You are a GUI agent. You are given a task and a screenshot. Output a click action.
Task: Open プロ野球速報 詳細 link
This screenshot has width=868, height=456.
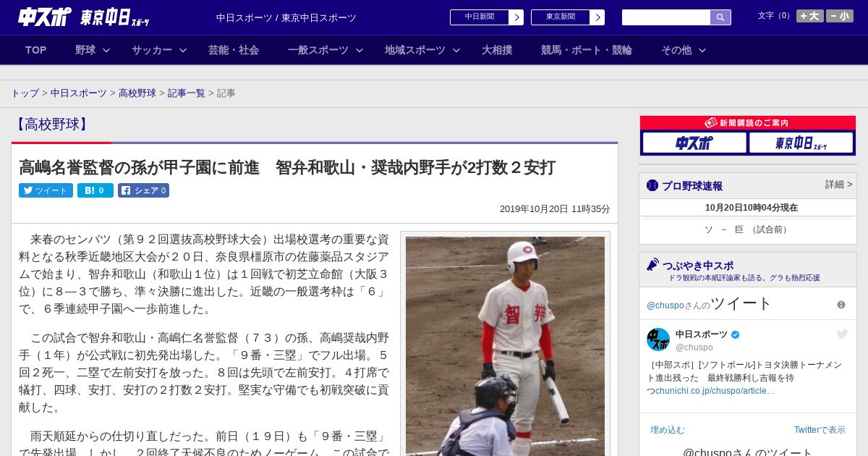(838, 185)
